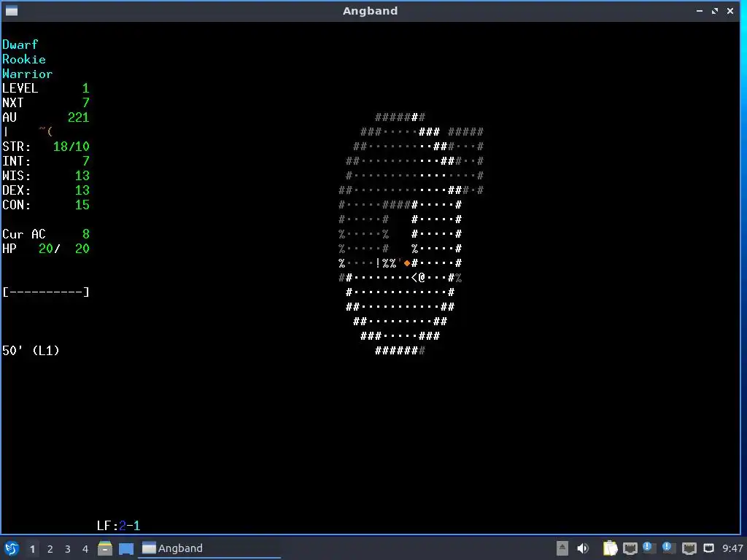The width and height of the screenshot is (747, 560).
Task: Click the orange diamond treasure on the map
Action: [407, 262]
